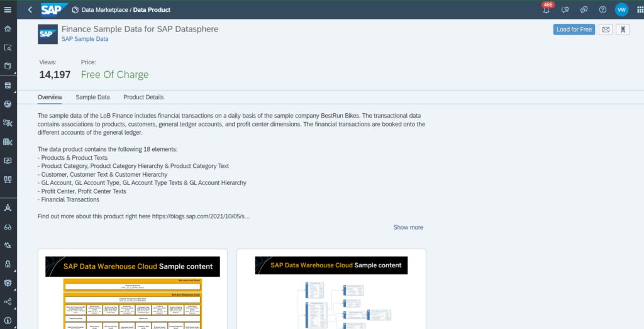Click the share icon in left sidebar
Viewport: 644px width, 329px height.
tap(8, 302)
